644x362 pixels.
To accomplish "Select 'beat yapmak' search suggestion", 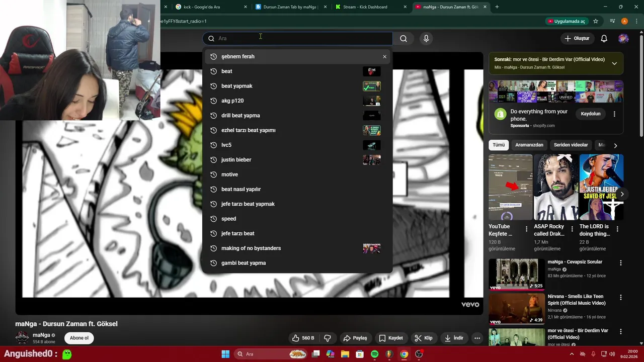I will 297,86.
